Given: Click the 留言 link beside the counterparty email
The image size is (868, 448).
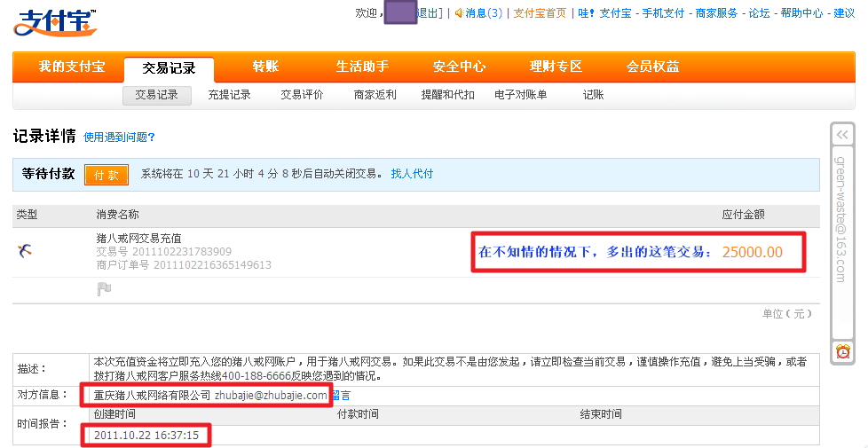Looking at the screenshot, I should tap(341, 396).
